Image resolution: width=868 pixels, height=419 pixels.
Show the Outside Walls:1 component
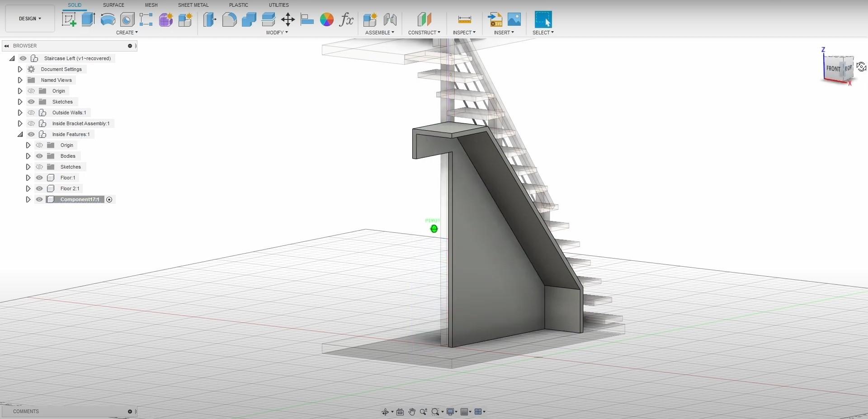(31, 113)
